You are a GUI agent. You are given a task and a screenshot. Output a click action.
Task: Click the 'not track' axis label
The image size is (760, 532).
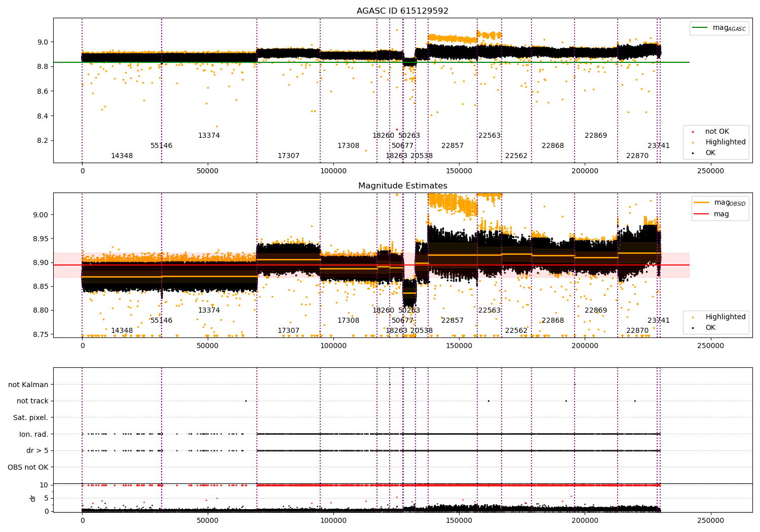pos(32,401)
